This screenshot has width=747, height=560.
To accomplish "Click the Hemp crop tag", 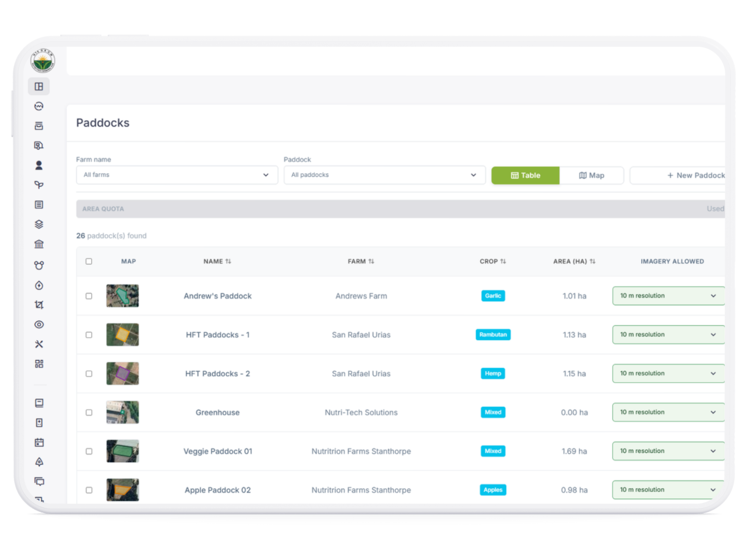I will 493,373.
